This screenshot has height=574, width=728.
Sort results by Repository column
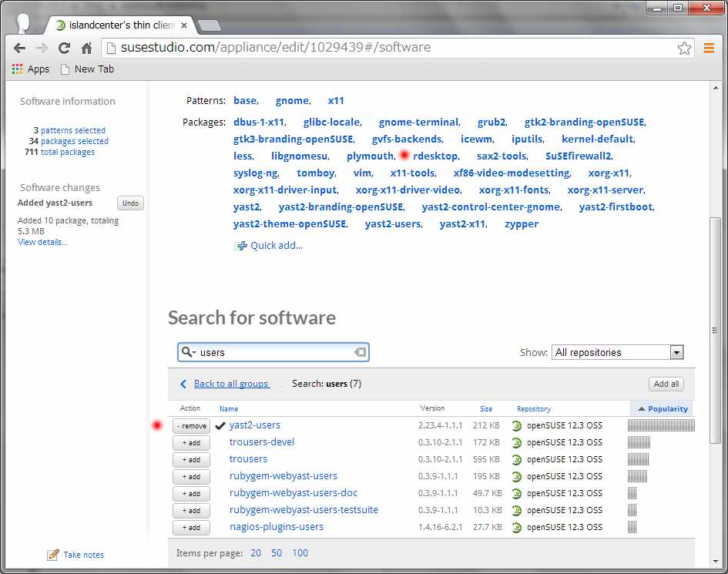534,408
